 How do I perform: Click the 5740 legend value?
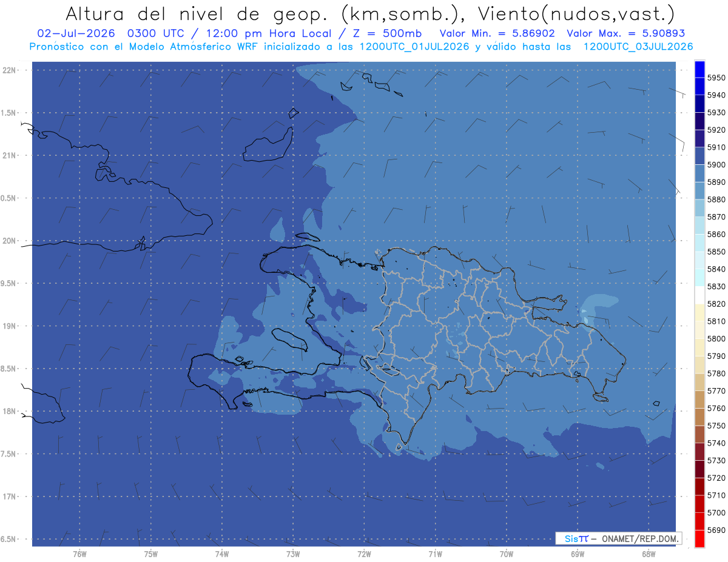(716, 443)
